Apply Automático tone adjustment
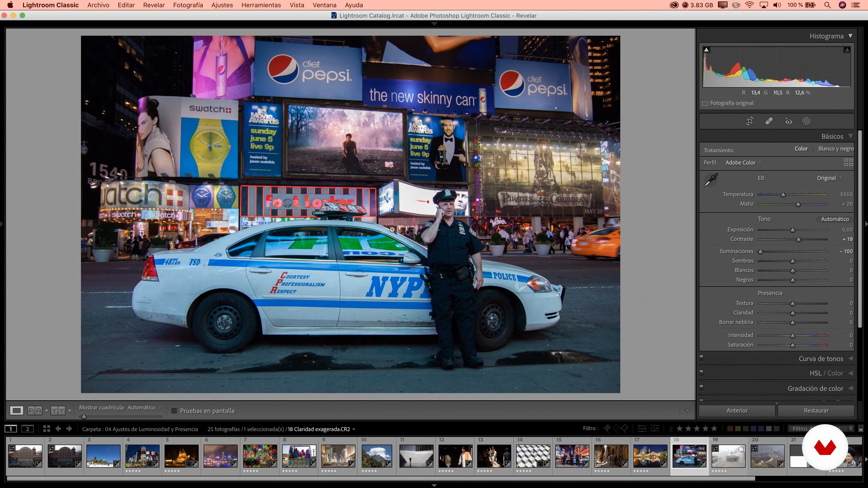868x488 pixels. point(835,219)
